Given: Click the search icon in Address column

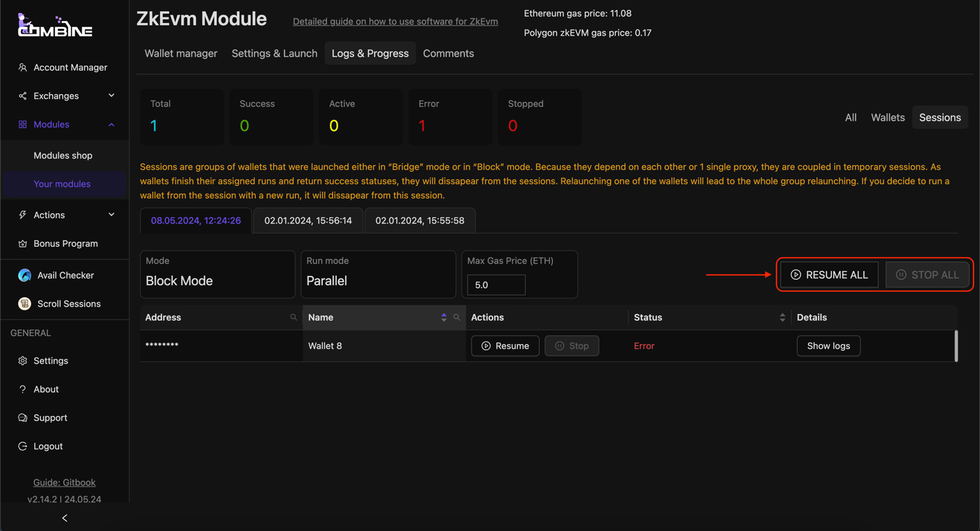Looking at the screenshot, I should 293,317.
